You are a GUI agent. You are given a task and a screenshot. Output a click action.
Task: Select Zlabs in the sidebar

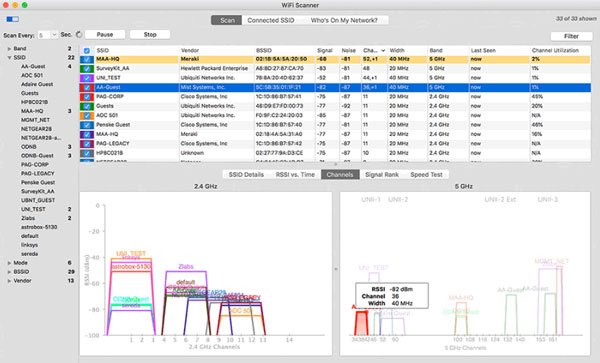coord(28,218)
